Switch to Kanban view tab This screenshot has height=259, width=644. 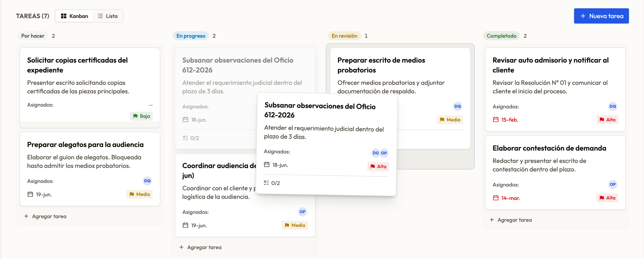[x=74, y=16]
